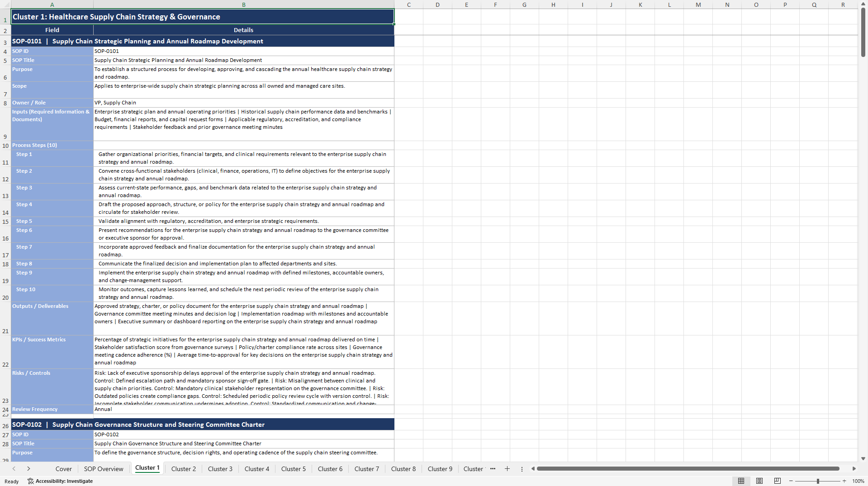Click the vertical scrollbar up arrow
Image resolution: width=868 pixels, height=486 pixels.
863,4
